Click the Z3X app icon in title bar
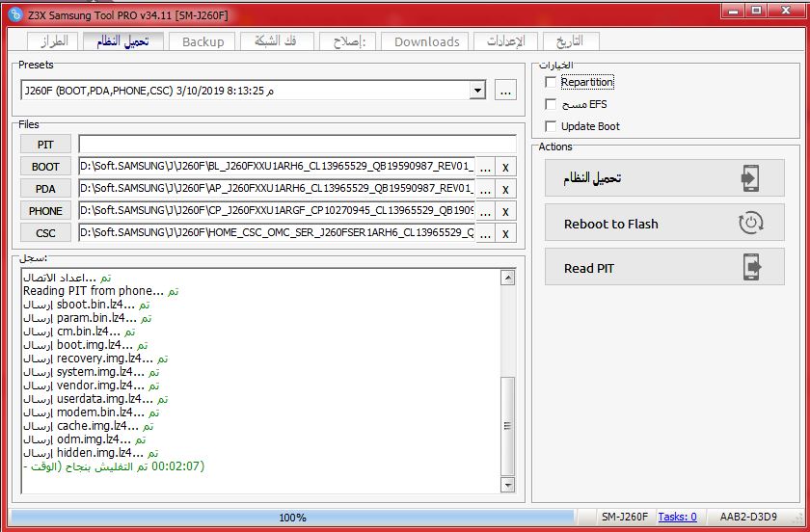Image resolution: width=810 pixels, height=532 pixels. (15, 14)
